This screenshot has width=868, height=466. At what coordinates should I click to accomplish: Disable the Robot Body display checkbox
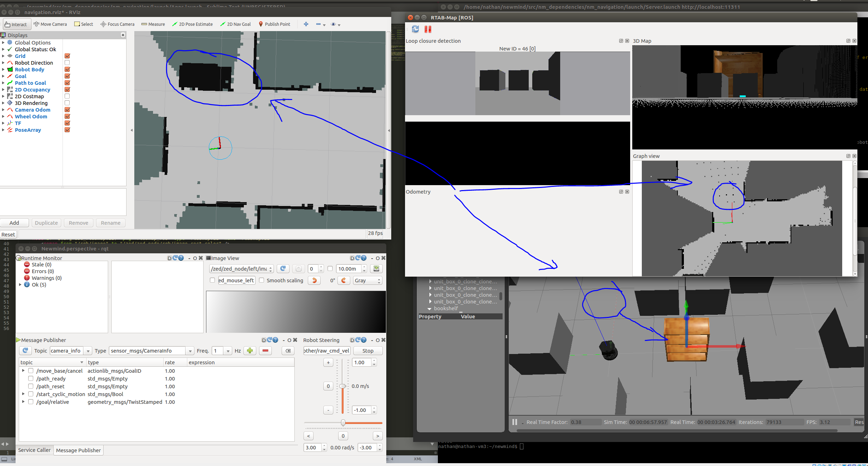pos(67,69)
